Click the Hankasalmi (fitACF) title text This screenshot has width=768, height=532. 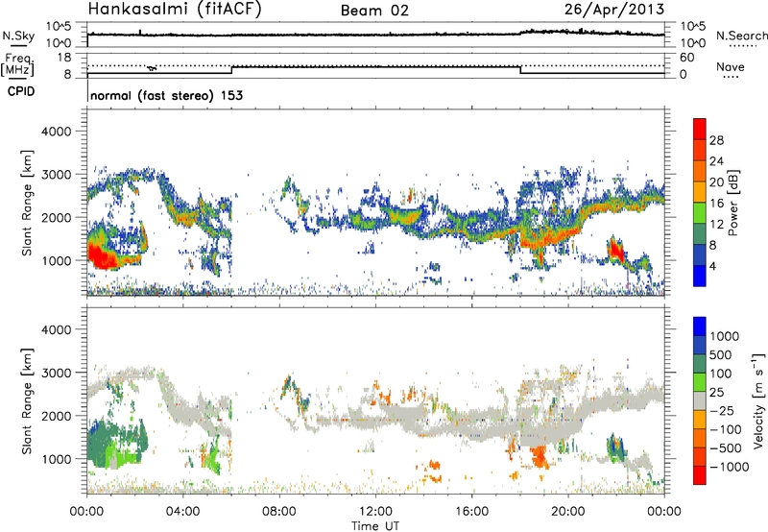(174, 10)
